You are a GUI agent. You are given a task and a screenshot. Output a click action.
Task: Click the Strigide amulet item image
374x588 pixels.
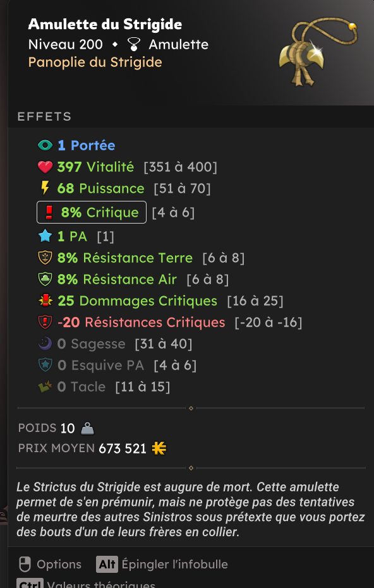pos(318,51)
